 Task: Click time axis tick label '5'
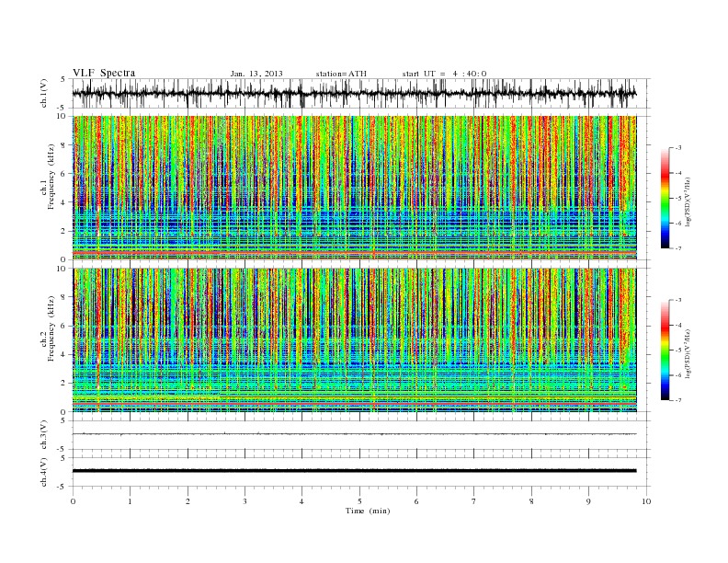tap(359, 501)
